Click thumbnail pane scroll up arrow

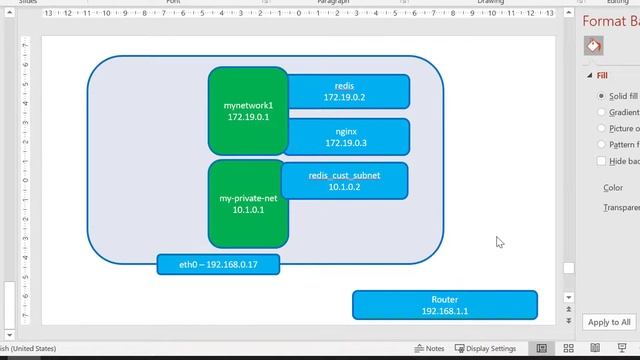click(x=9, y=13)
